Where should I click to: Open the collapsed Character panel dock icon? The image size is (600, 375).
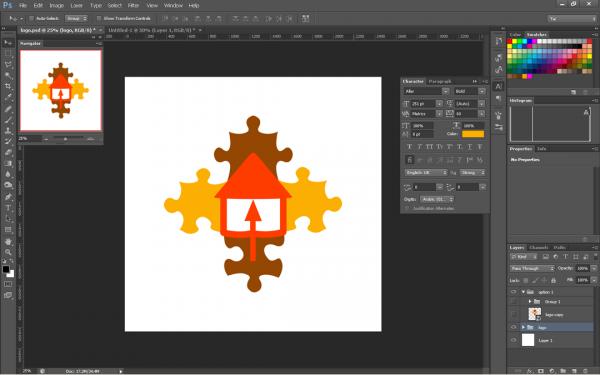click(499, 87)
